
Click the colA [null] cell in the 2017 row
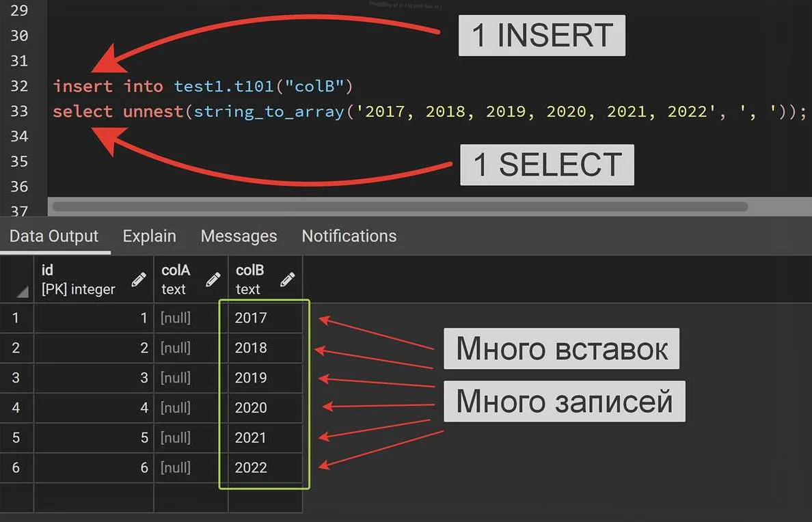click(191, 318)
